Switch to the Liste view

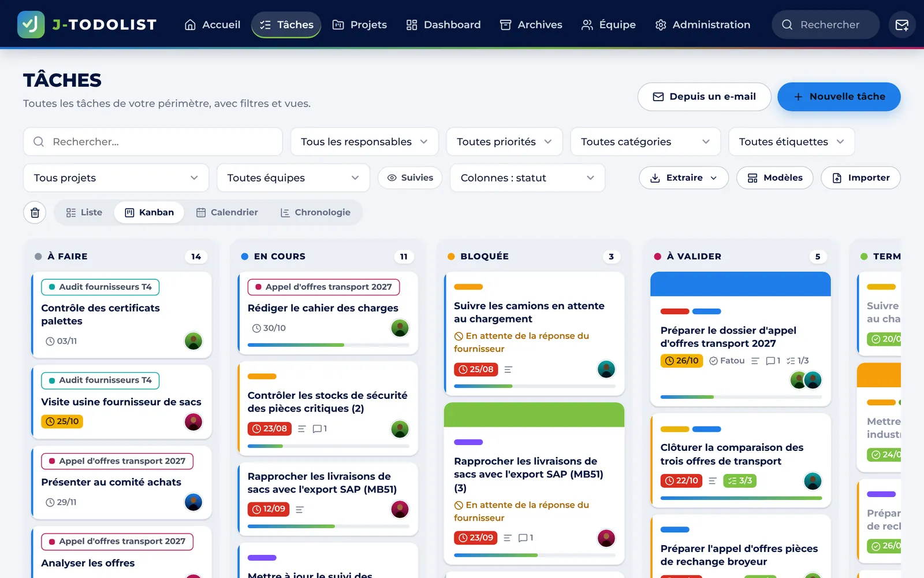click(84, 213)
